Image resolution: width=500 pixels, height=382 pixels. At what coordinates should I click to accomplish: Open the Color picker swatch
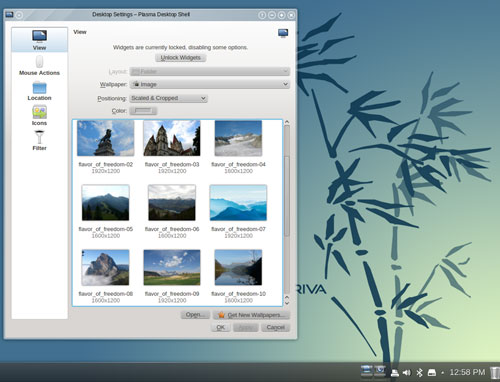tap(143, 111)
